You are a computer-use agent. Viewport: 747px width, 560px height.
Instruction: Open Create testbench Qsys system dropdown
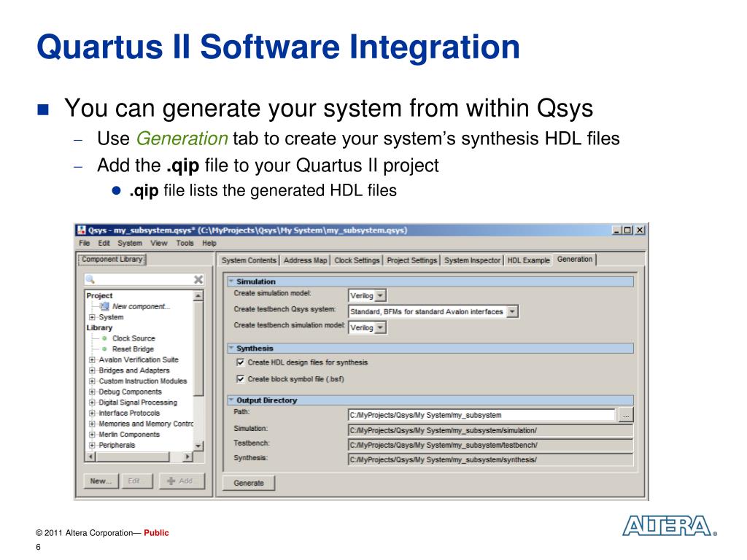(x=512, y=311)
